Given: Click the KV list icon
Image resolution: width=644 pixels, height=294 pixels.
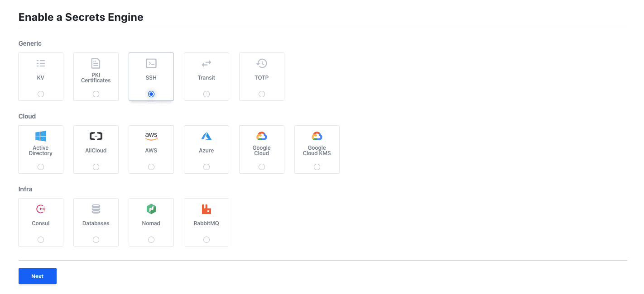Looking at the screenshot, I should pos(41,63).
